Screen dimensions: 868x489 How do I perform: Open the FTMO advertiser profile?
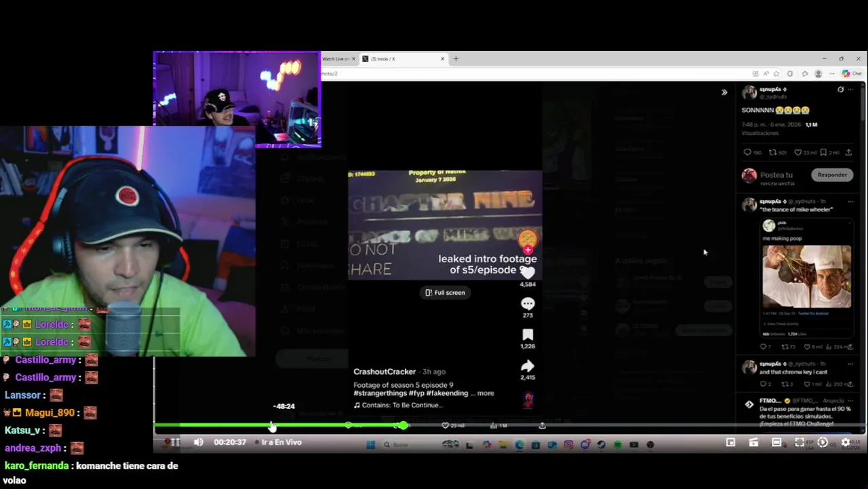[749, 404]
